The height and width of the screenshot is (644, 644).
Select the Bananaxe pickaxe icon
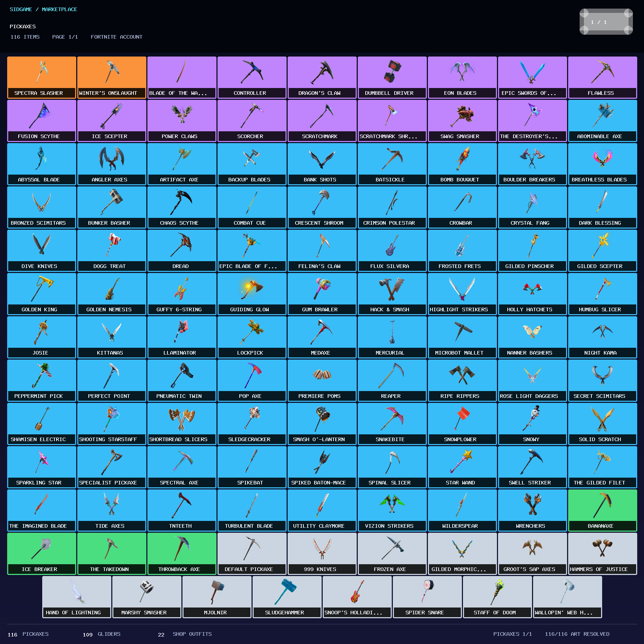click(602, 504)
